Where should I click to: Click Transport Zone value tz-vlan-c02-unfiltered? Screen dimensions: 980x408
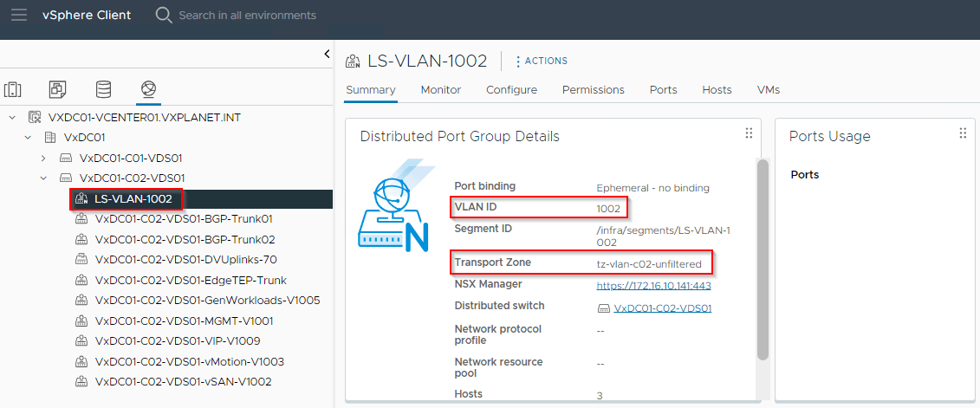coord(649,265)
